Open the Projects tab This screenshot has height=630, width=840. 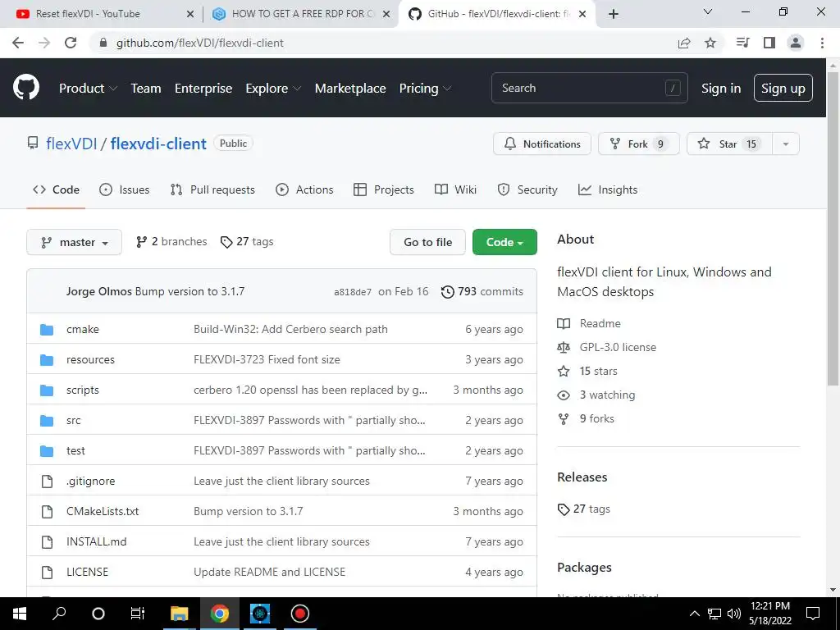point(384,189)
